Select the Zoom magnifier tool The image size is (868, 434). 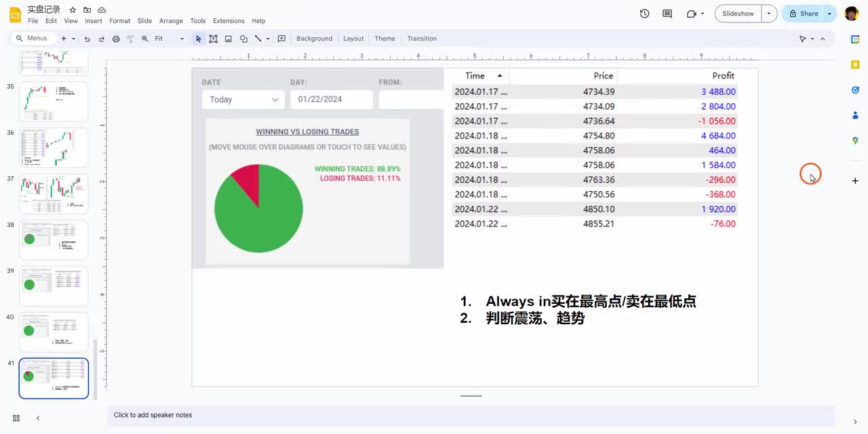[x=144, y=39]
